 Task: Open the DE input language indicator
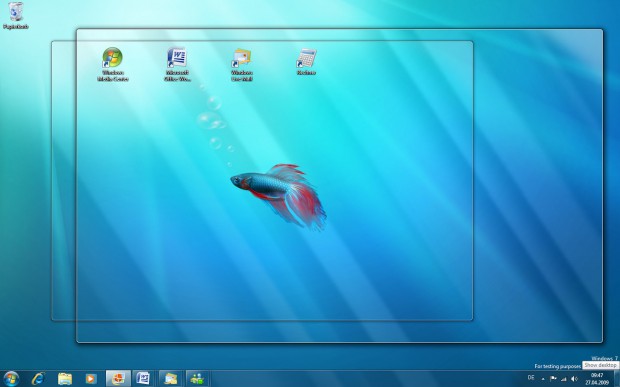tap(531, 378)
